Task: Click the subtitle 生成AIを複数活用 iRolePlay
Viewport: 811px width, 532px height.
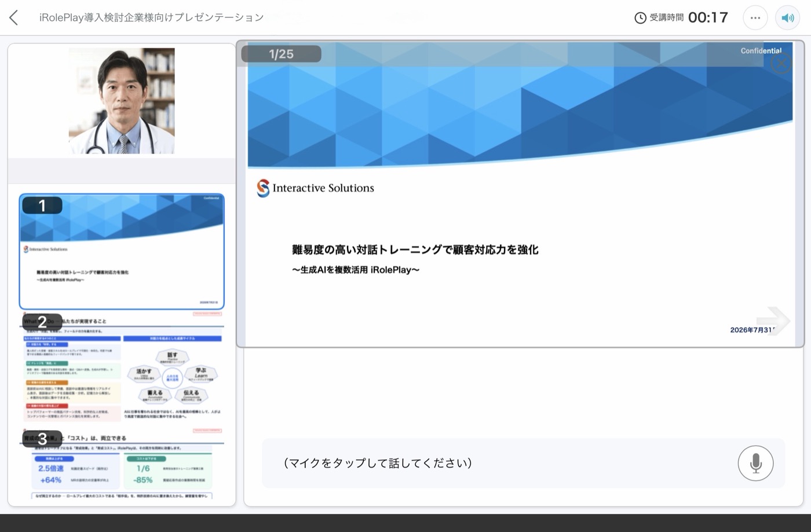Action: pos(356,270)
